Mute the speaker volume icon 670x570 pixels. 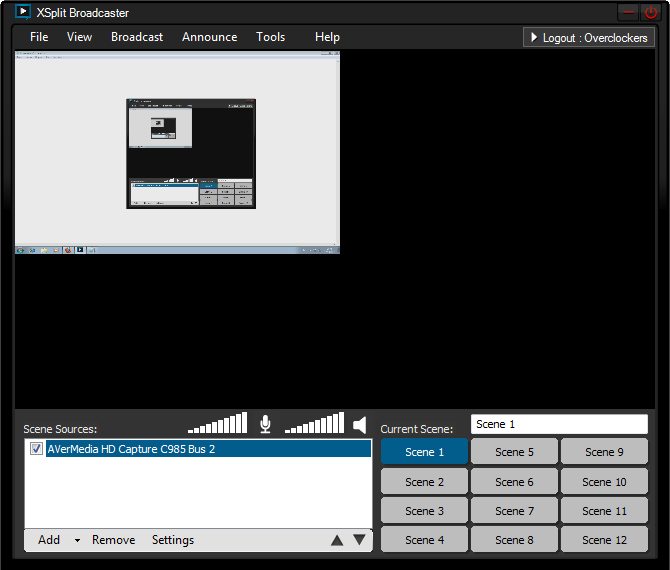click(x=360, y=425)
